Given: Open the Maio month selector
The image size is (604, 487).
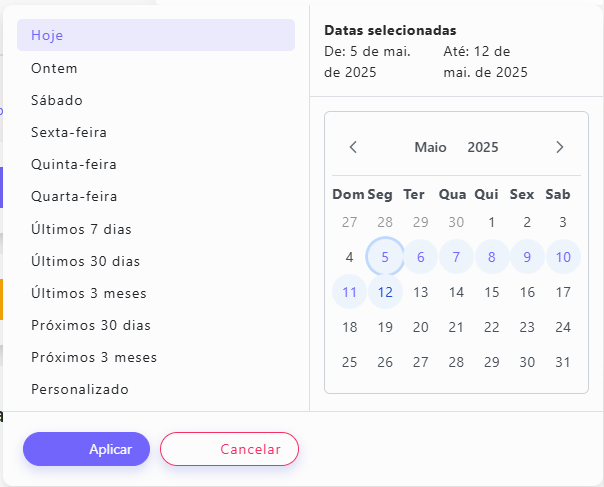Looking at the screenshot, I should point(430,147).
